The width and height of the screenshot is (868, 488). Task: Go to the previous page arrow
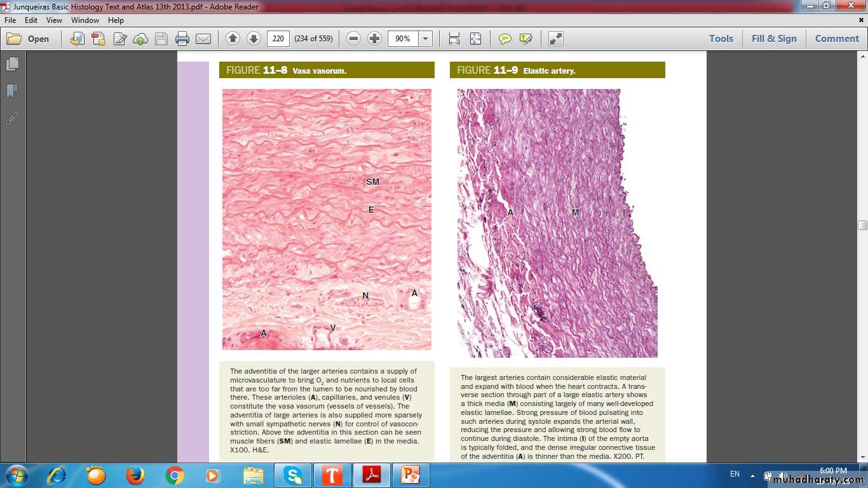pyautogui.click(x=233, y=39)
